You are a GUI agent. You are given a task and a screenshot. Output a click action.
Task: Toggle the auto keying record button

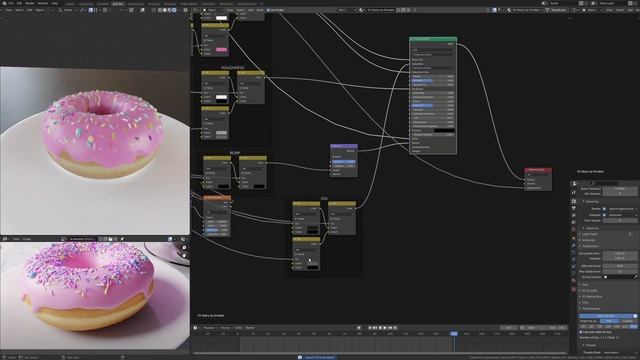coord(359,328)
